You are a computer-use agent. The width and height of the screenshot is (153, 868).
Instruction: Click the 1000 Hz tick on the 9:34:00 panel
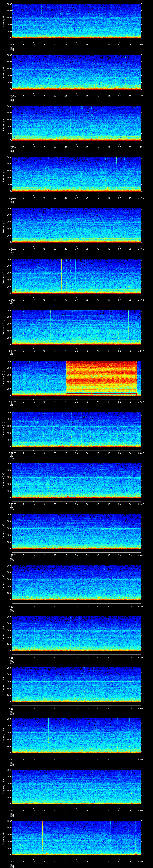8,259
